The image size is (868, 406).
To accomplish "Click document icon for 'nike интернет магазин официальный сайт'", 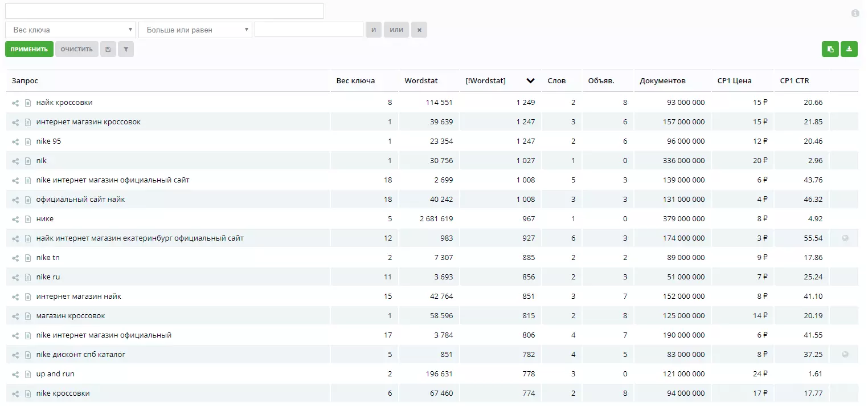I will pos(27,180).
